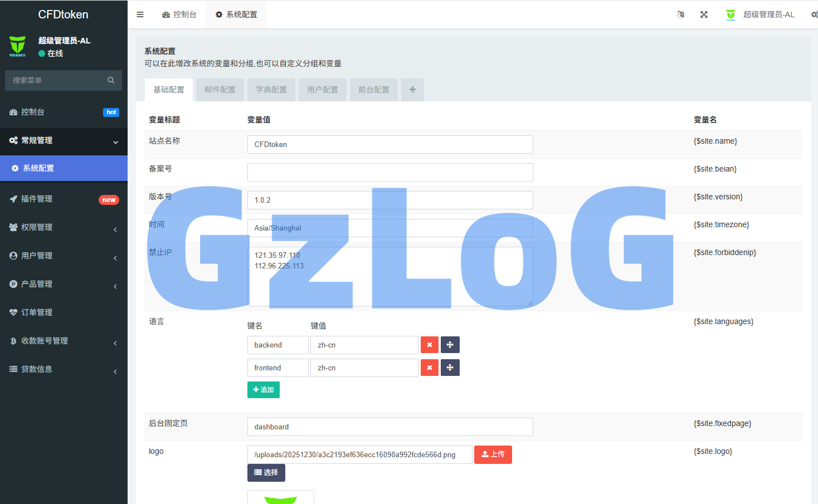Screen dimensions: 818x504
Task: Click the fullscreen toggle icon in header
Action: 704,14
